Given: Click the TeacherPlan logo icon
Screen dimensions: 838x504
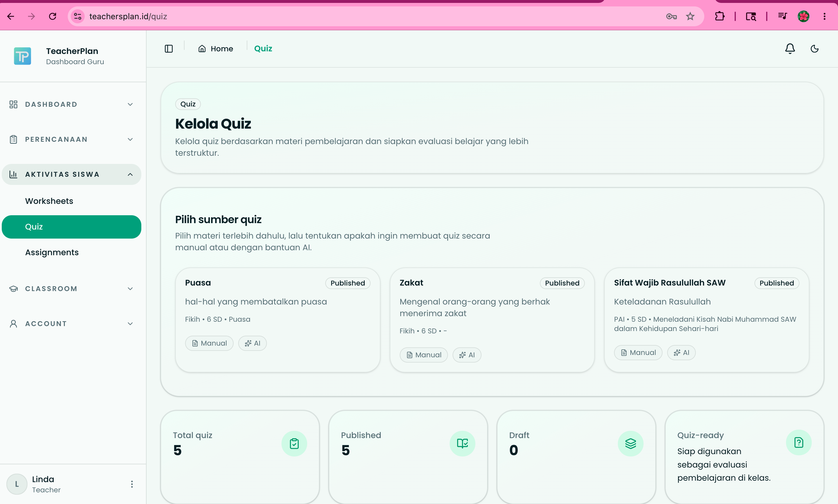Looking at the screenshot, I should point(22,56).
